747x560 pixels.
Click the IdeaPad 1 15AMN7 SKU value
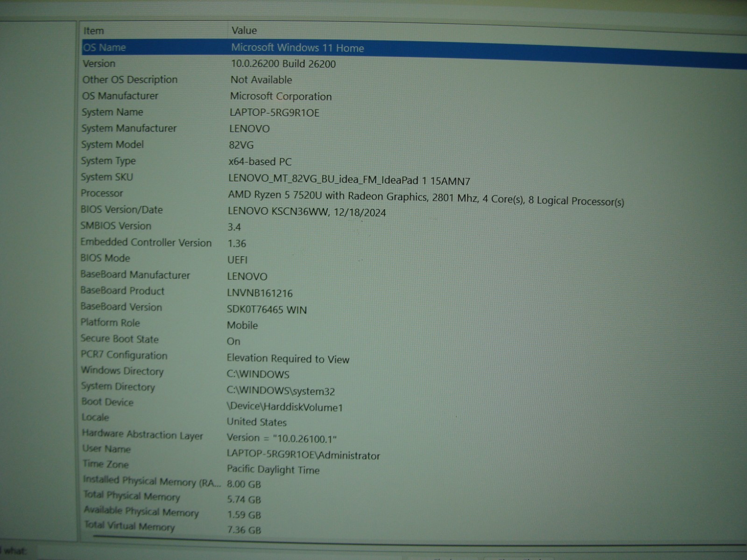tap(349, 180)
